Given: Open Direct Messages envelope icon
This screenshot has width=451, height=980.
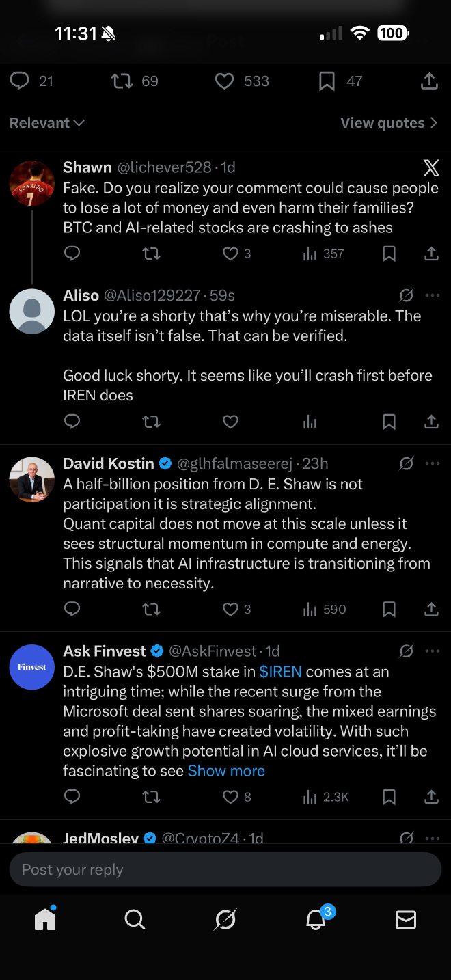Looking at the screenshot, I should [x=406, y=920].
